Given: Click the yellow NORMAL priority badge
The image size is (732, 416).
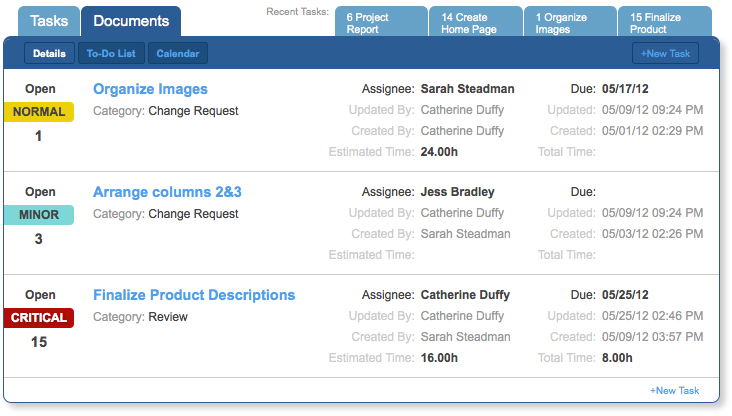Looking at the screenshot, I should pos(39,112).
